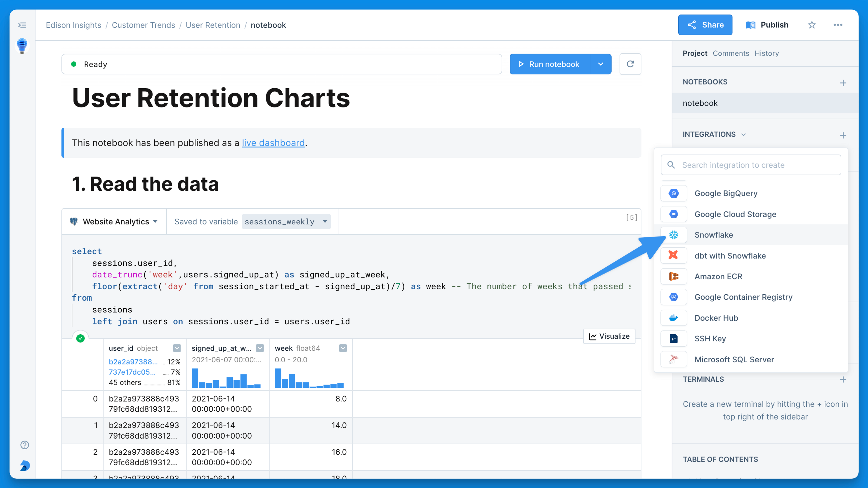Click the '1. Read the data' heading
This screenshot has width=868, height=488.
[146, 184]
